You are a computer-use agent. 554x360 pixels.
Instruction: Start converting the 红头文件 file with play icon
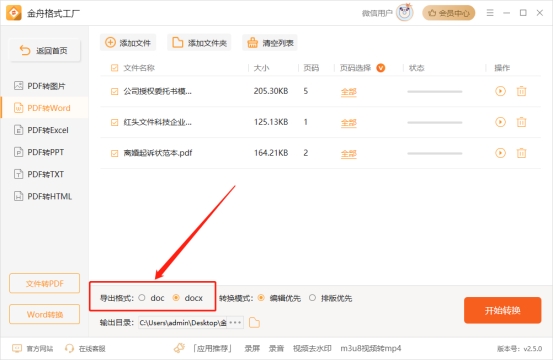click(500, 122)
